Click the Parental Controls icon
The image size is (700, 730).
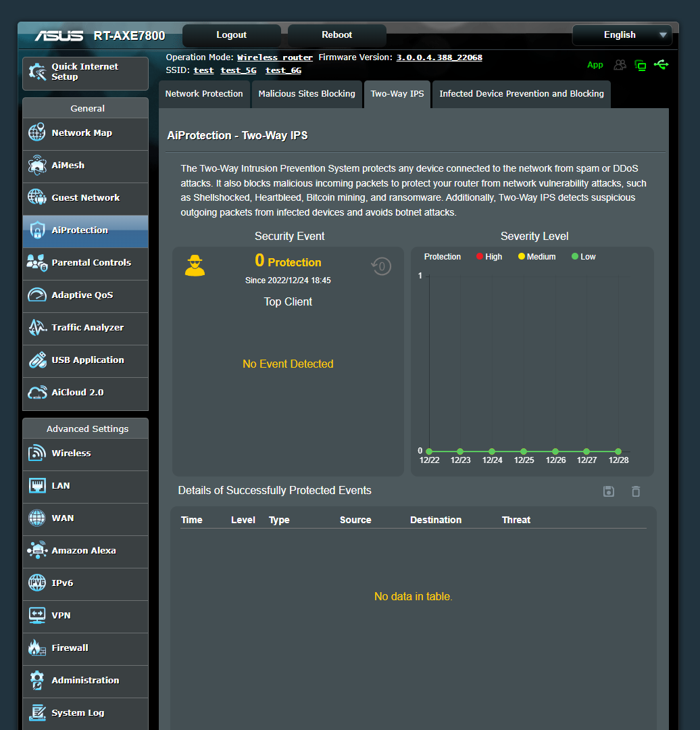click(x=36, y=262)
